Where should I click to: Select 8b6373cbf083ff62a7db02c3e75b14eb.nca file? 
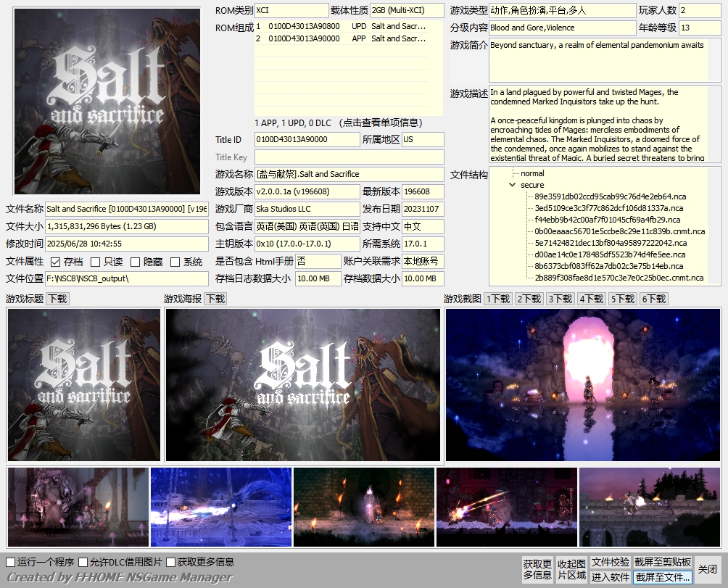[x=608, y=266]
